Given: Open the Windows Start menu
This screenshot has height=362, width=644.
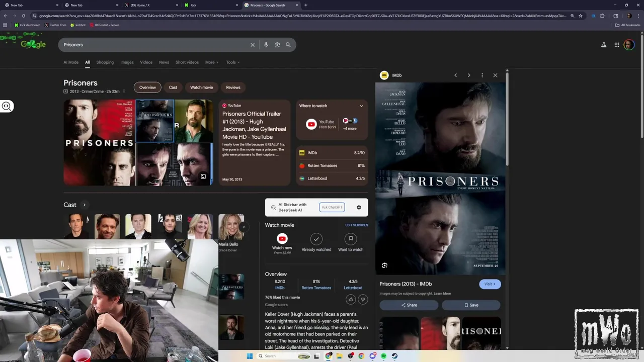Looking at the screenshot, I should tap(250, 356).
